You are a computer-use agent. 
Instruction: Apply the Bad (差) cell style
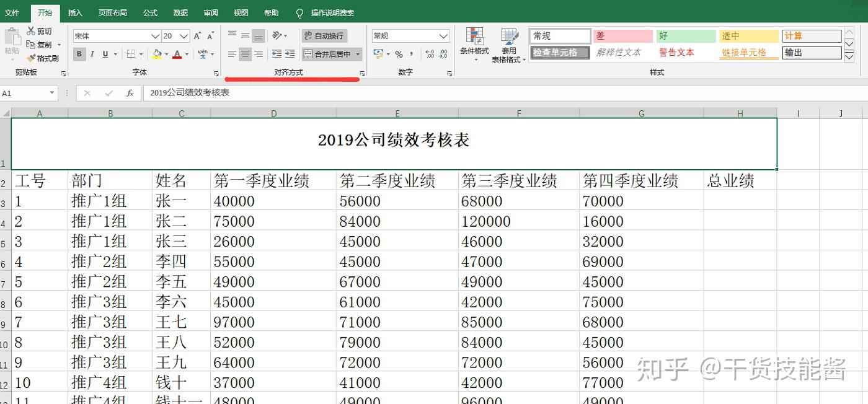coord(623,36)
